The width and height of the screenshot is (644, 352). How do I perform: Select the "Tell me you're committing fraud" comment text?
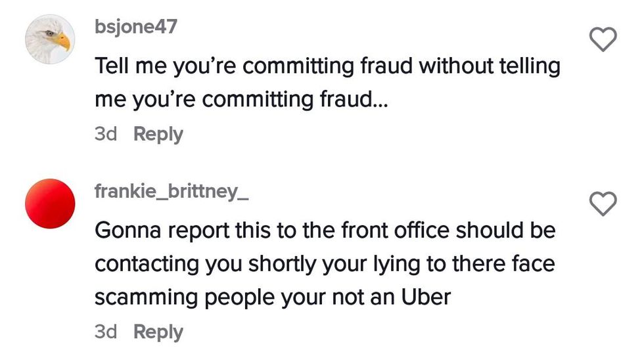pyautogui.click(x=327, y=67)
